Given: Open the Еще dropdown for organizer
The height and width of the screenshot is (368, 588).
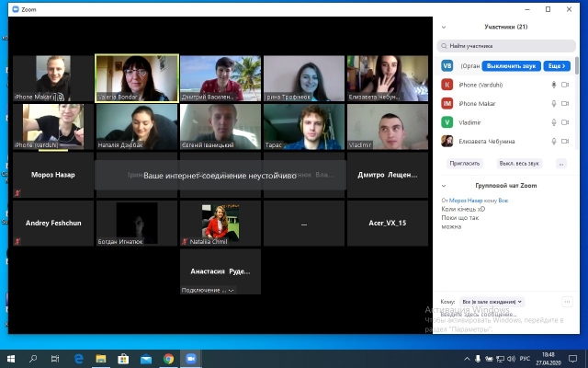Looking at the screenshot, I should [x=557, y=66].
